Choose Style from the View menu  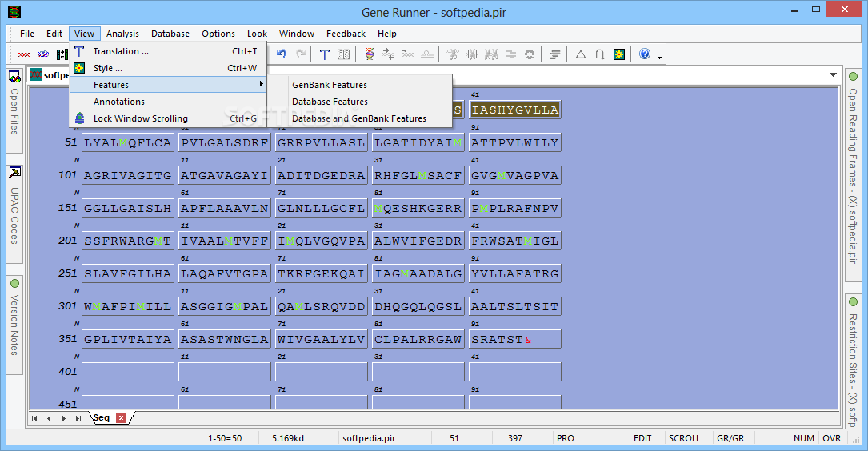click(168, 68)
